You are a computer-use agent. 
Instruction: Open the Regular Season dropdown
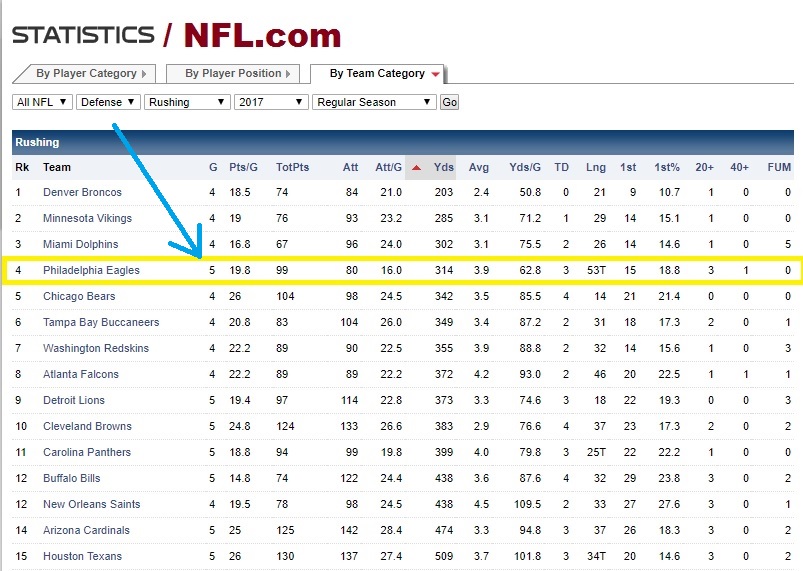pos(374,102)
